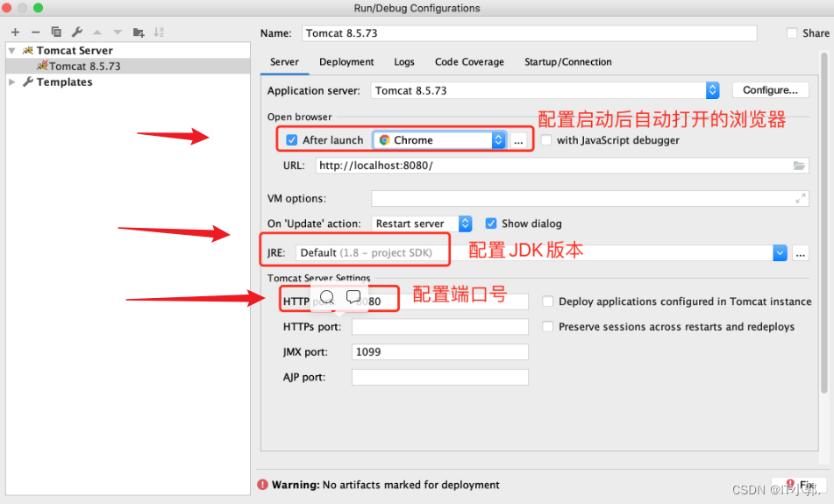Enable Preserve sessions across restarts and redeploys

coord(547,326)
